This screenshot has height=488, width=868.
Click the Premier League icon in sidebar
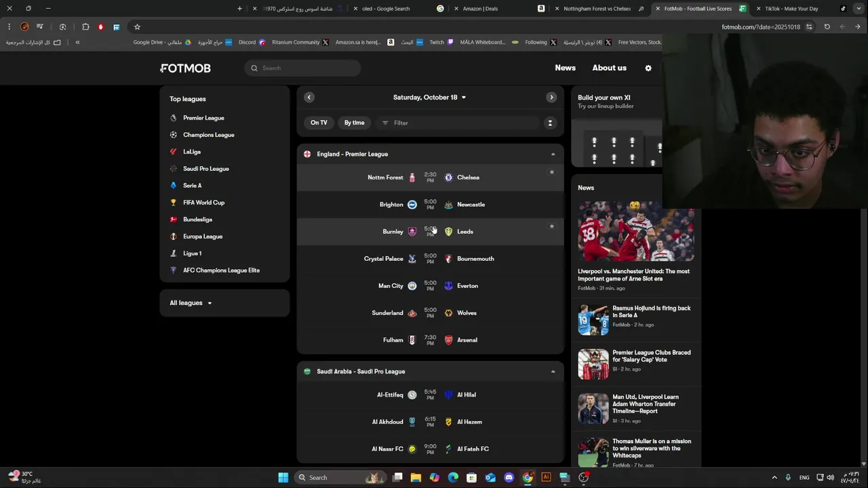coord(174,118)
